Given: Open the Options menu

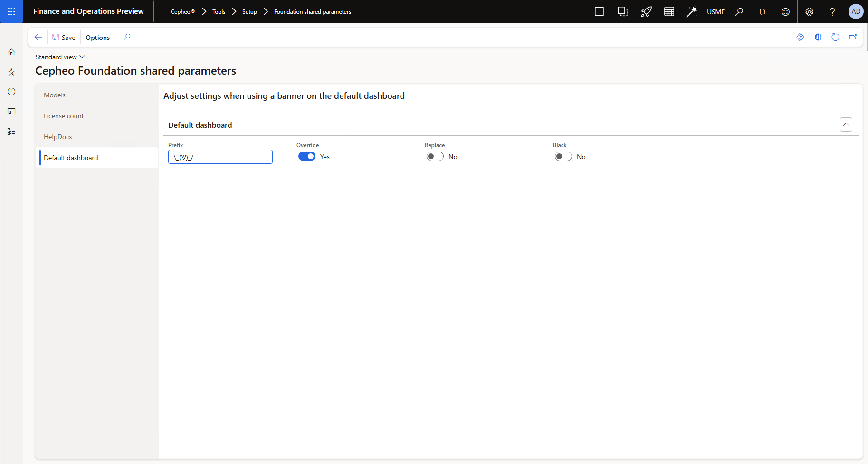Looking at the screenshot, I should click(x=97, y=38).
